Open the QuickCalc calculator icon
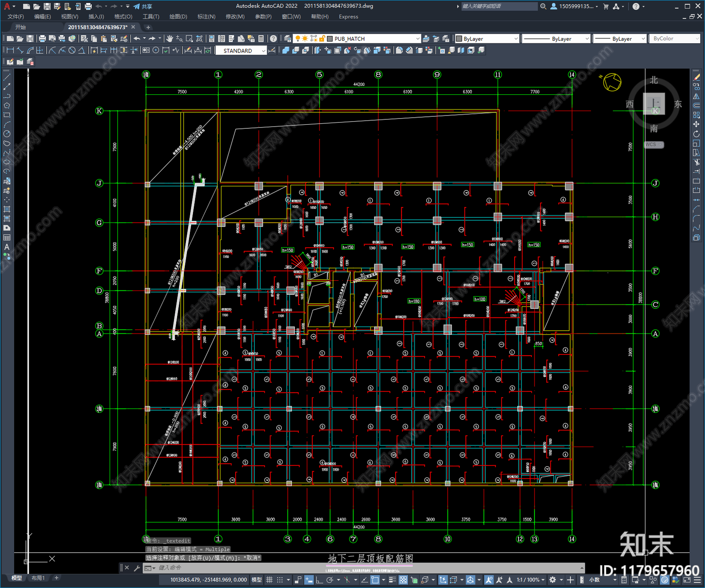Screen dimensions: 705x588 [x=261, y=39]
